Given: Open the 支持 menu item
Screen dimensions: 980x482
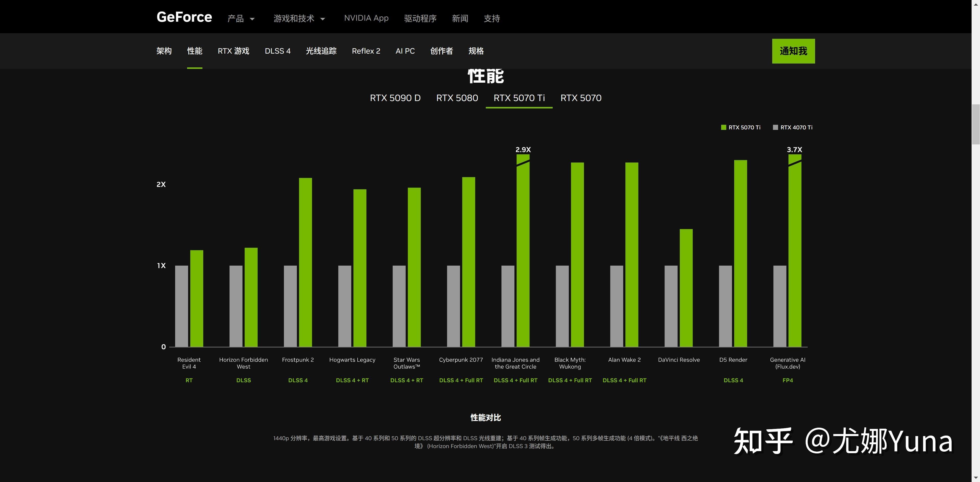Looking at the screenshot, I should click(491, 18).
